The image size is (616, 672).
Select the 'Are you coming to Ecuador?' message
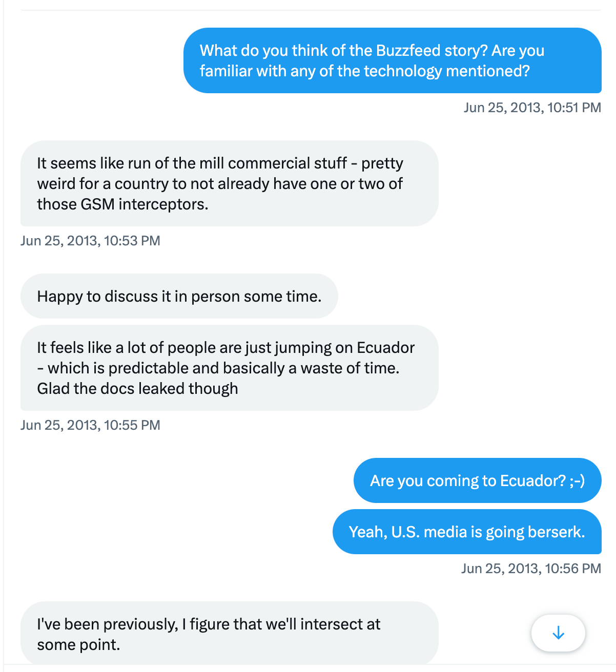pyautogui.click(x=477, y=480)
